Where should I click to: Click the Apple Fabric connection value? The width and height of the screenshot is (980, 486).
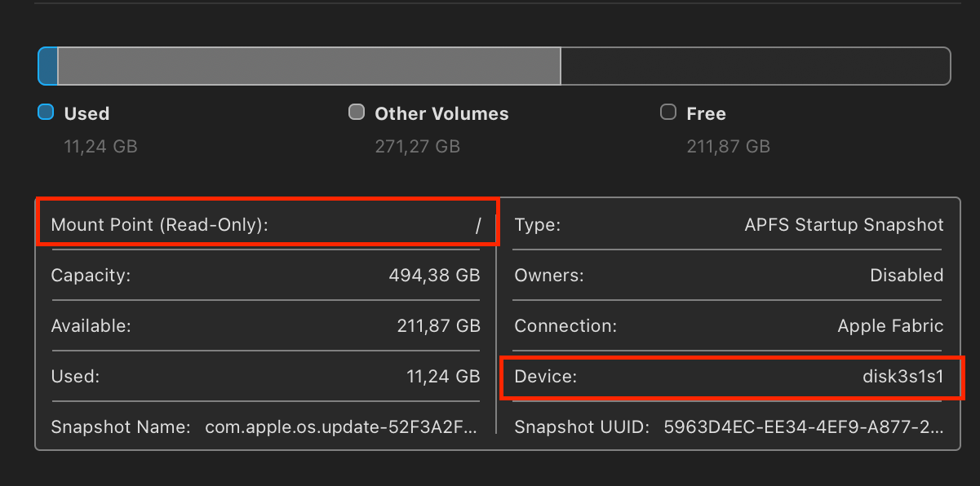point(890,326)
